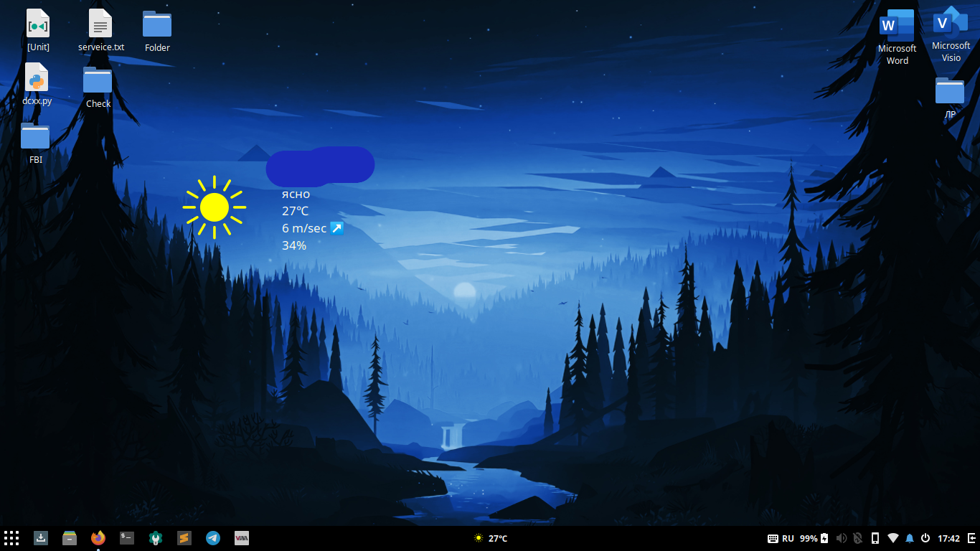Viewport: 980px width, 551px height.
Task: Select the Microsoft Word desktop shortcut
Action: coord(897,37)
